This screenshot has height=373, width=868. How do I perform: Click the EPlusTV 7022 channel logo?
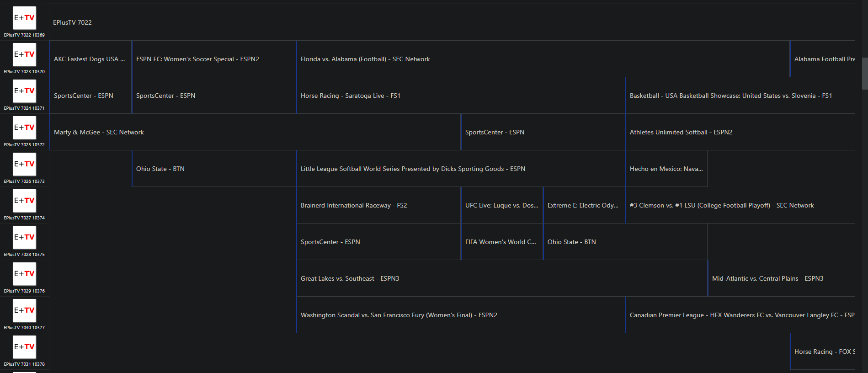(24, 18)
